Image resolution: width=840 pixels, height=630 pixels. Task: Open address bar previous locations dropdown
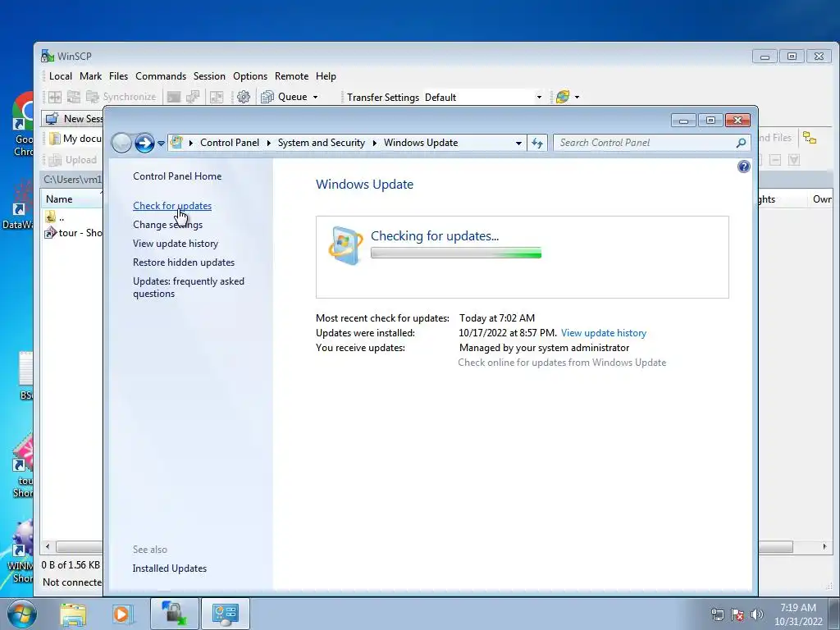(518, 143)
